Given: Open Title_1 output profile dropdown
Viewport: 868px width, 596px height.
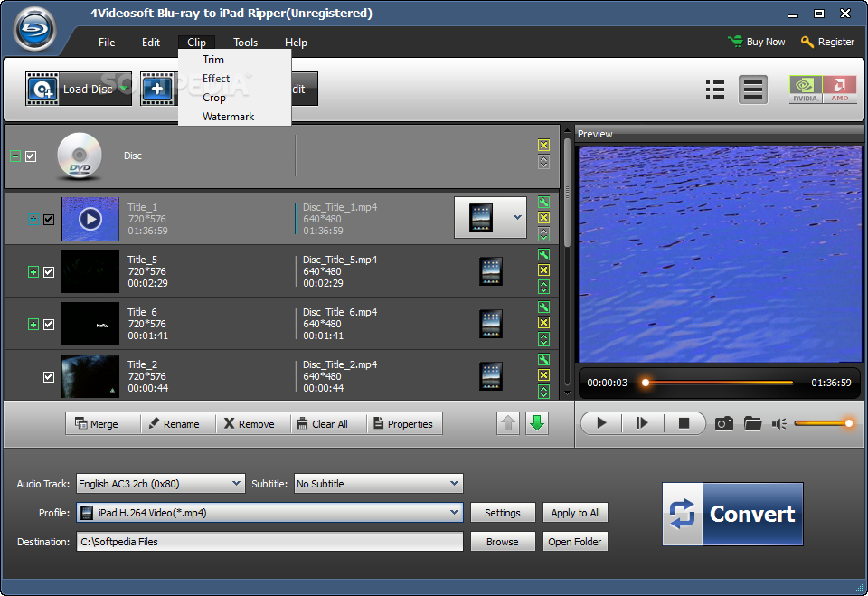Looking at the screenshot, I should tap(517, 217).
